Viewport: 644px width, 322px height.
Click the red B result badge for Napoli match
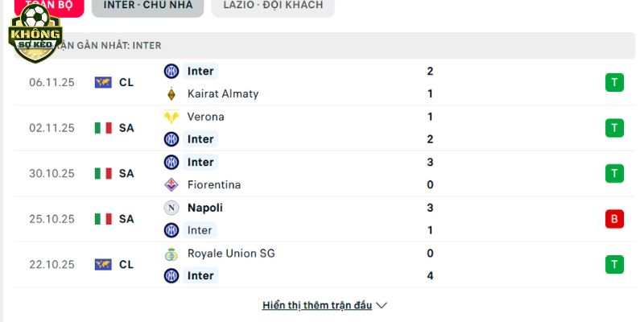pyautogui.click(x=615, y=218)
